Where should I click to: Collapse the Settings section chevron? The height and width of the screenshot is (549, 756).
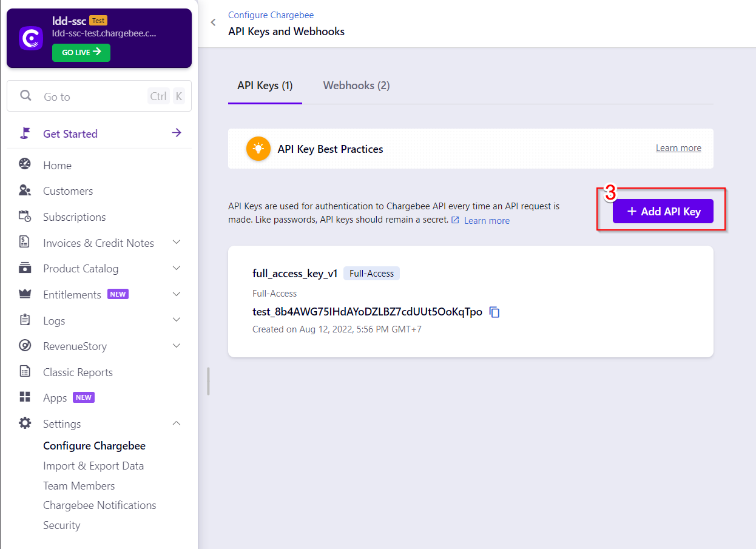coord(177,423)
